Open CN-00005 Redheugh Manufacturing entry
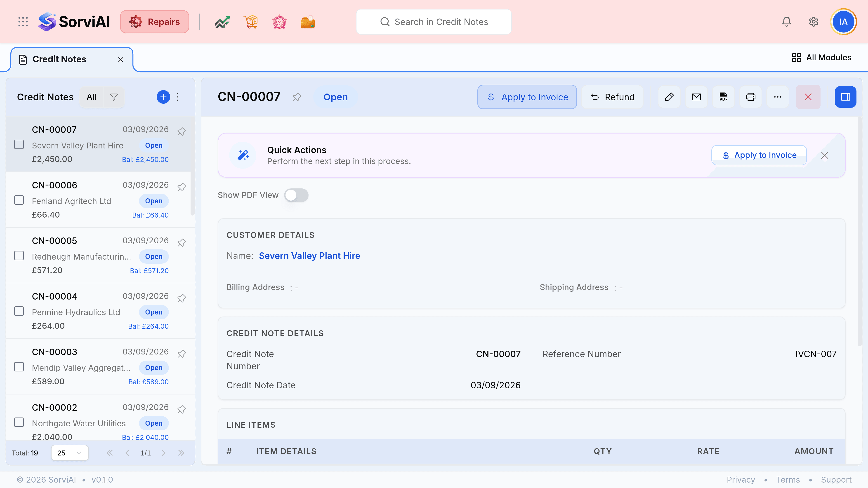The image size is (868, 488). click(100, 256)
